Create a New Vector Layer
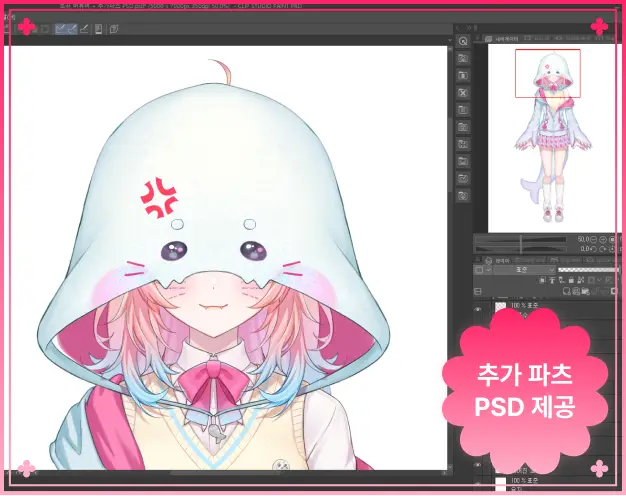Image resolution: width=626 pixels, height=496 pixels. click(x=576, y=292)
